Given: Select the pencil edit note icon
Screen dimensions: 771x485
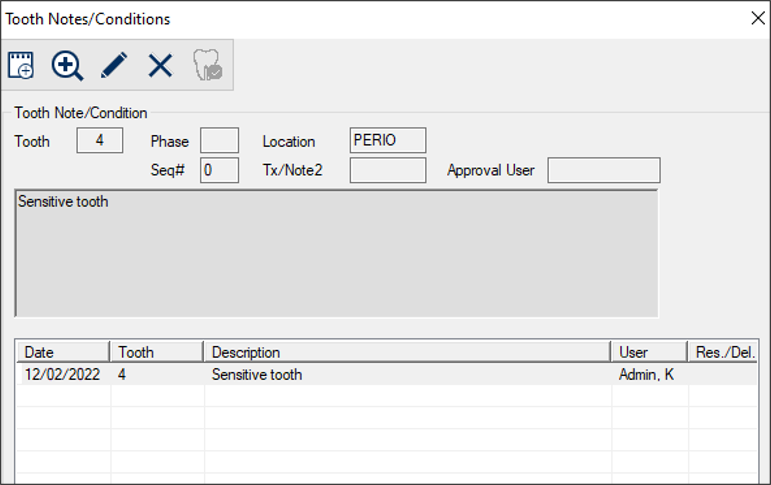Looking at the screenshot, I should coord(114,66).
